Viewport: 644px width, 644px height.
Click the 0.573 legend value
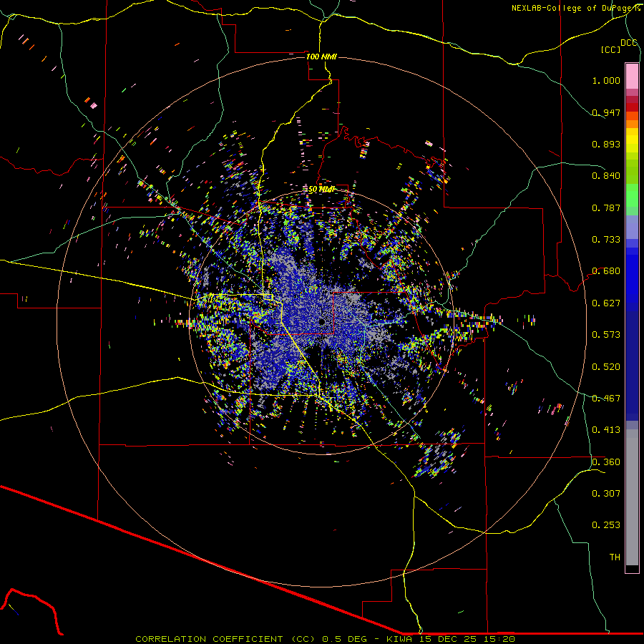pyautogui.click(x=606, y=335)
